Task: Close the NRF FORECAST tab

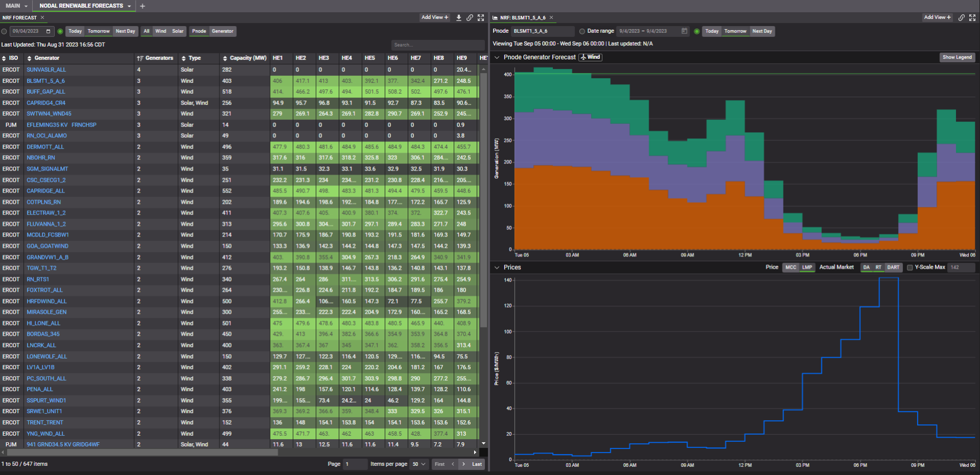Action: (42, 18)
